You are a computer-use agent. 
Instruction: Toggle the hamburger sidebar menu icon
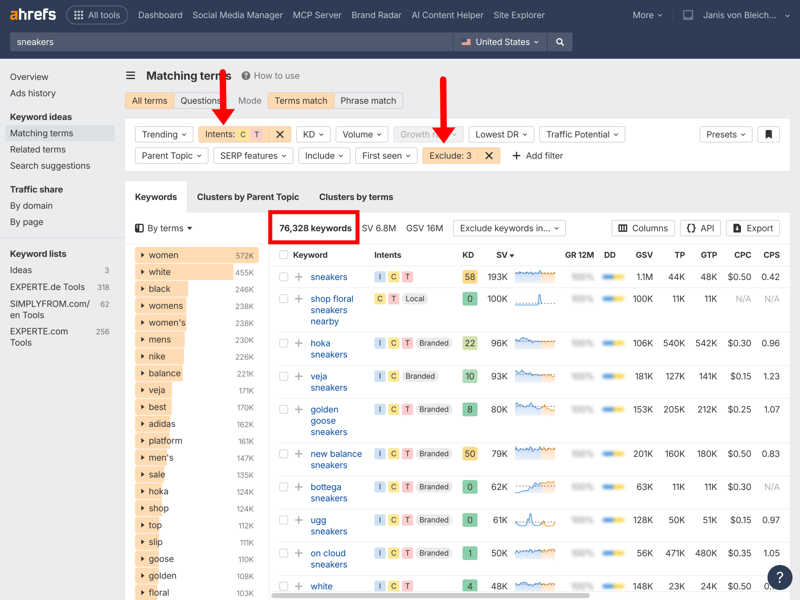(130, 76)
